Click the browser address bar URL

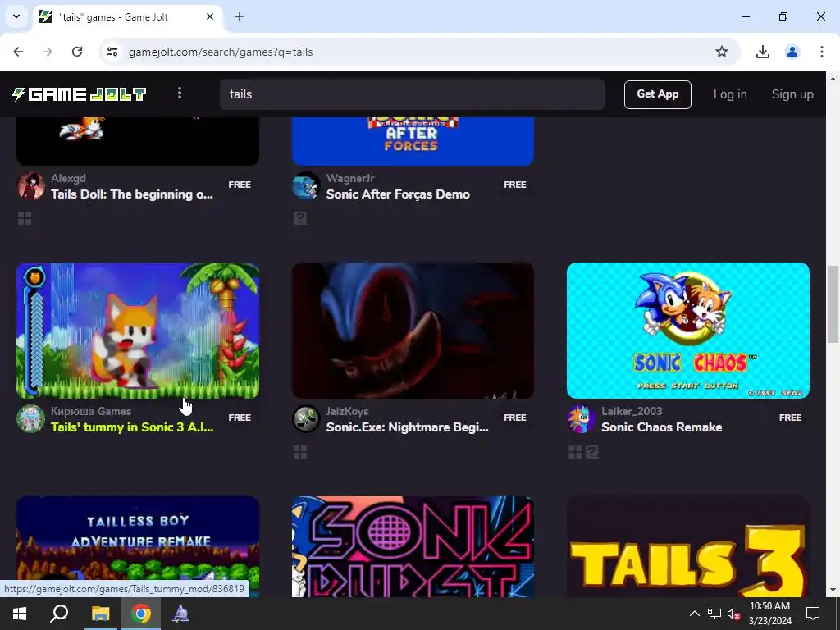[221, 52]
